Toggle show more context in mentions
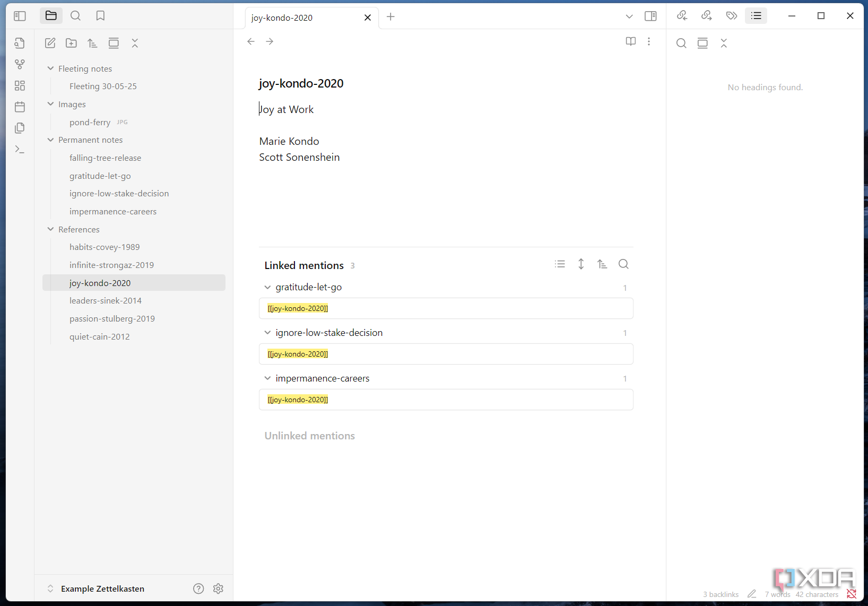The height and width of the screenshot is (606, 868). coord(581,264)
